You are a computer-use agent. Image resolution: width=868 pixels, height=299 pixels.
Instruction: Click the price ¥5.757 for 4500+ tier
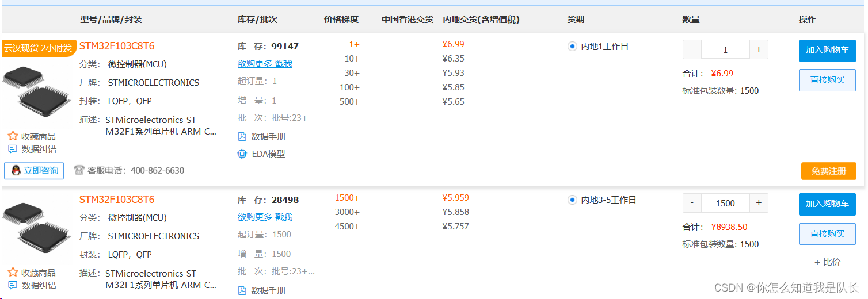pyautogui.click(x=455, y=226)
